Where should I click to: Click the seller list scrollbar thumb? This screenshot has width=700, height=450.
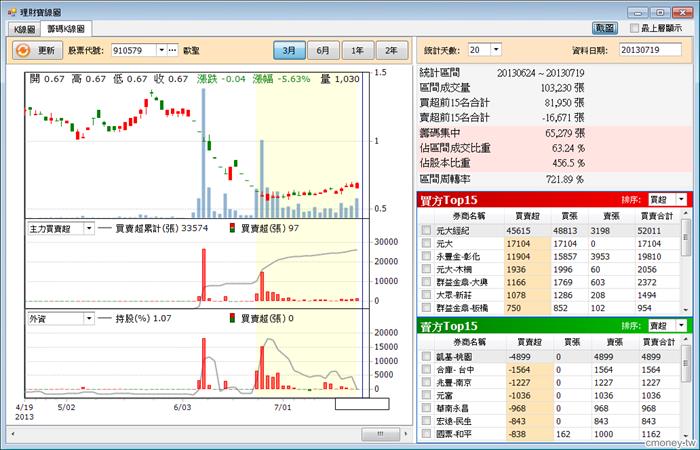(686, 364)
